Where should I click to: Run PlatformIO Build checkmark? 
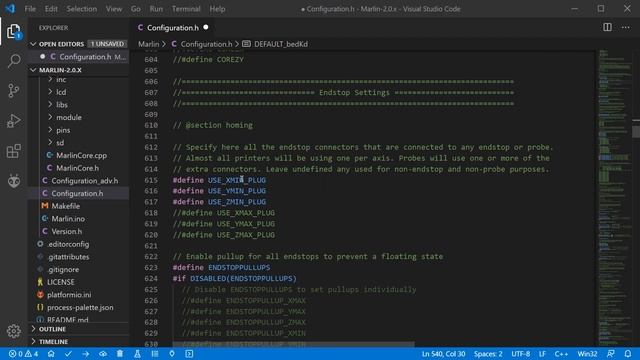pyautogui.click(x=68, y=354)
